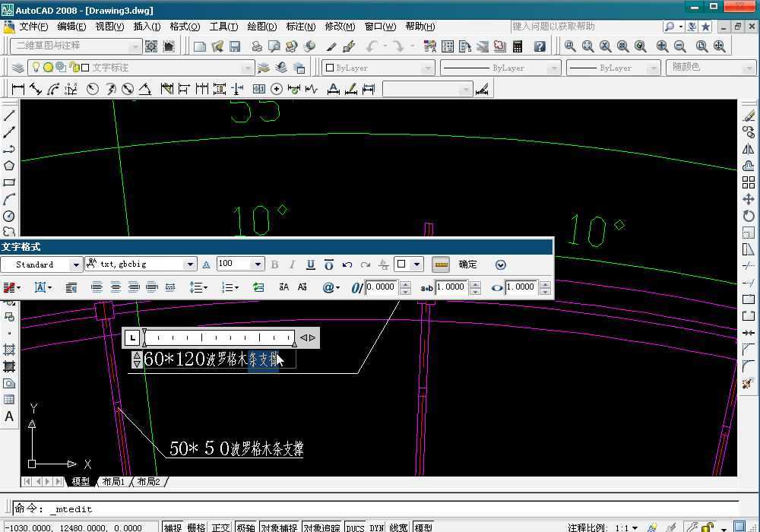
Task: Toggle Overline in text formatting
Action: click(x=328, y=264)
